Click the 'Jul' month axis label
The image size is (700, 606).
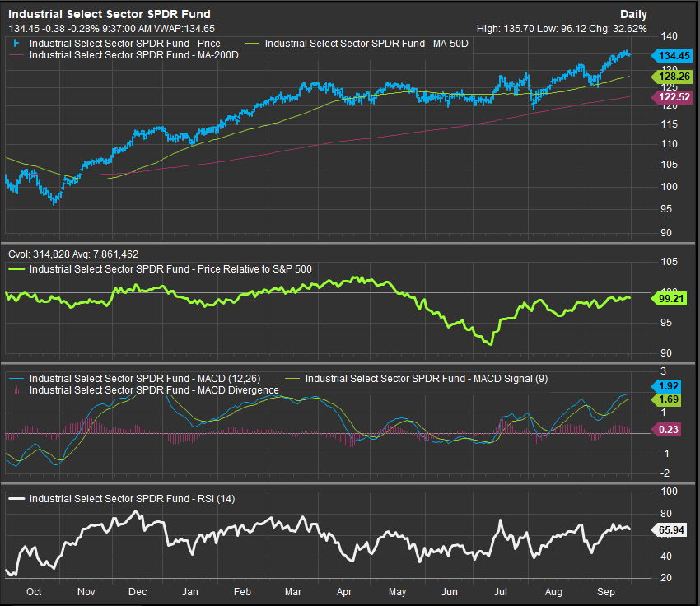[x=501, y=592]
